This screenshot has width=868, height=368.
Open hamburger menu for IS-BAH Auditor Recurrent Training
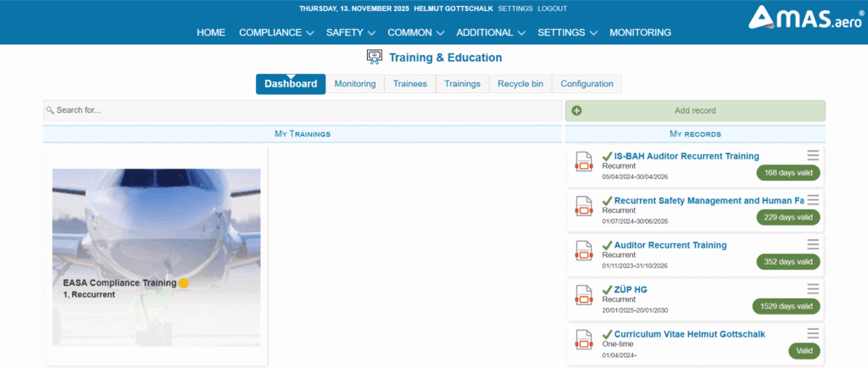coord(813,155)
